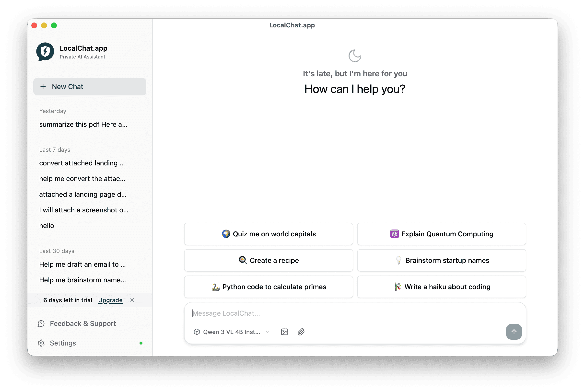Open the Qwen 3 VL model dropdown
Screen dimensions: 585x392
click(231, 332)
